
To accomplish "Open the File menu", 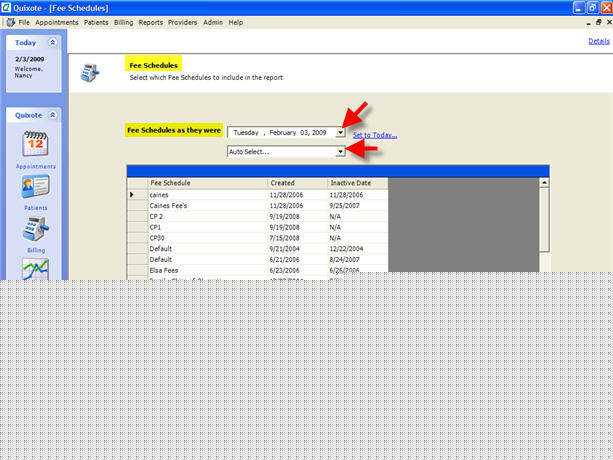I will pos(24,22).
